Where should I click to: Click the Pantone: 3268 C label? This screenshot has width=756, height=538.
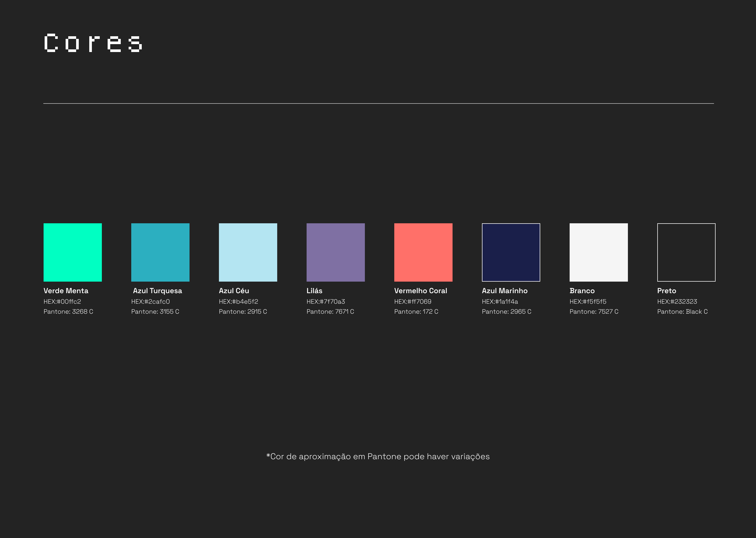(x=68, y=311)
